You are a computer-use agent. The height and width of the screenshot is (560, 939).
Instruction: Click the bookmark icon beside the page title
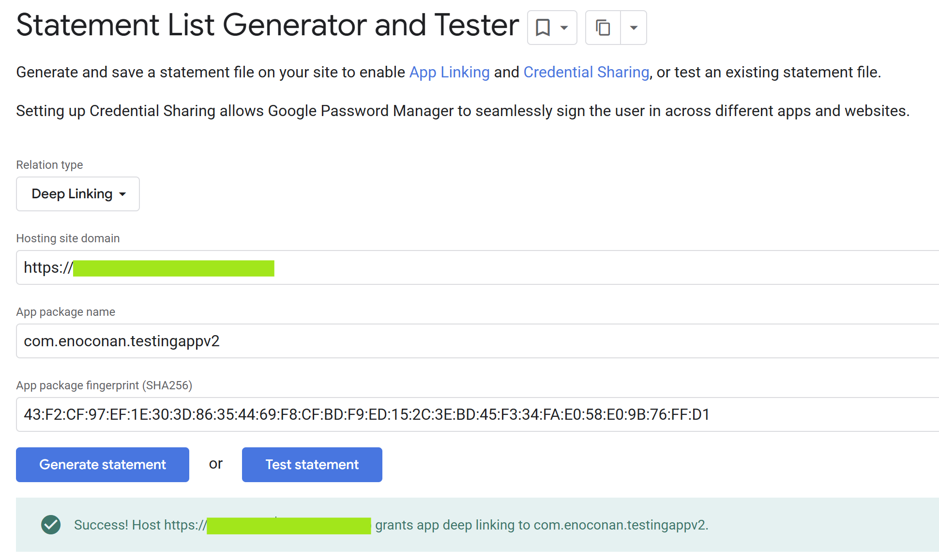coord(543,28)
